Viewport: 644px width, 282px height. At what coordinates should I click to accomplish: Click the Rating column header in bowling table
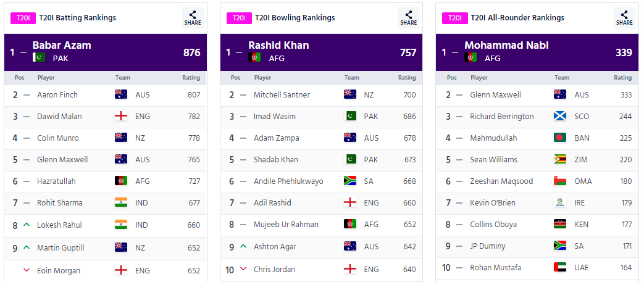click(407, 78)
